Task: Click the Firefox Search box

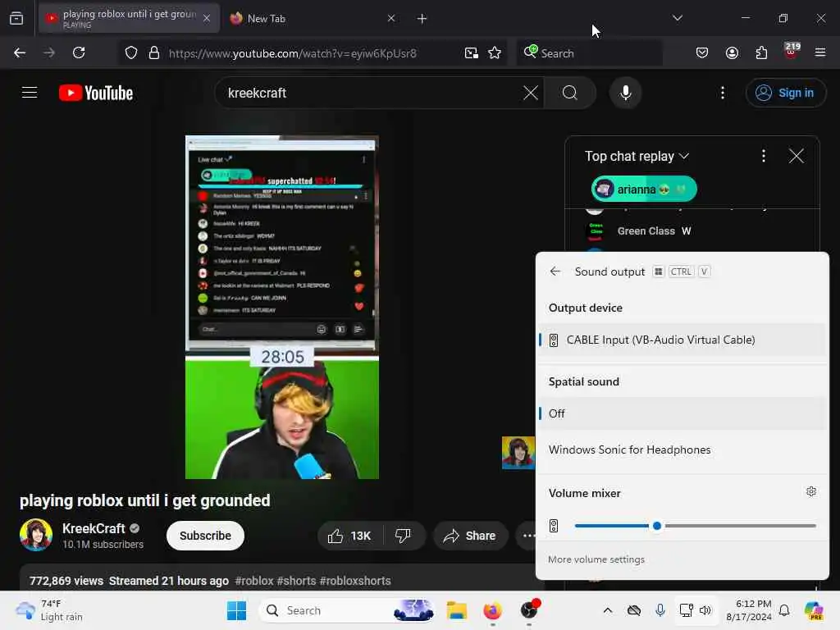Action: tap(589, 53)
